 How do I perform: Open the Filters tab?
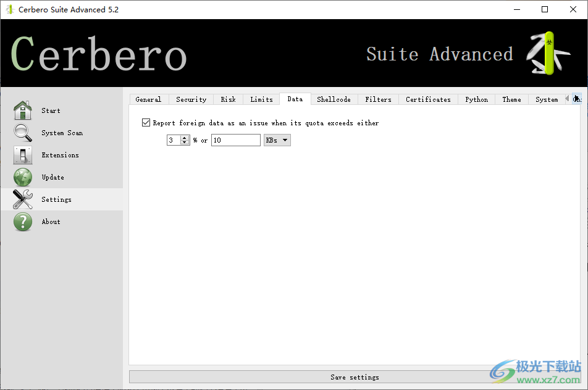tap(379, 99)
